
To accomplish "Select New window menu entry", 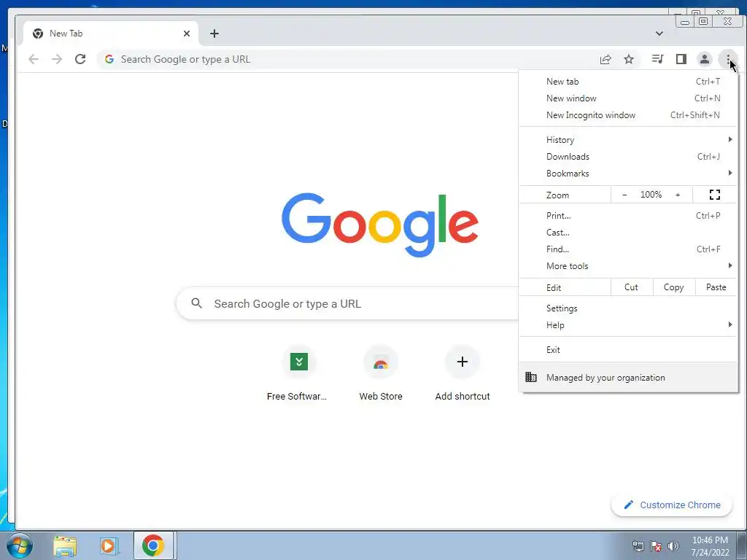I will tap(628, 98).
